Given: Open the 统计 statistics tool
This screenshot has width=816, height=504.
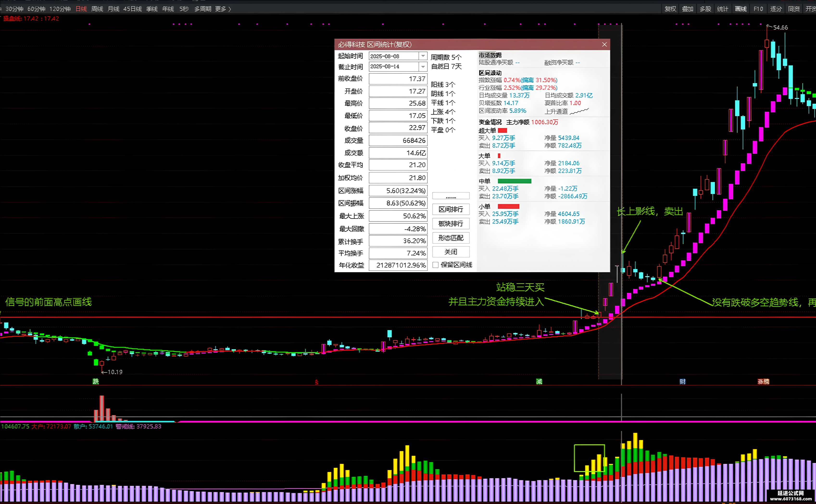Looking at the screenshot, I should click(x=722, y=9).
